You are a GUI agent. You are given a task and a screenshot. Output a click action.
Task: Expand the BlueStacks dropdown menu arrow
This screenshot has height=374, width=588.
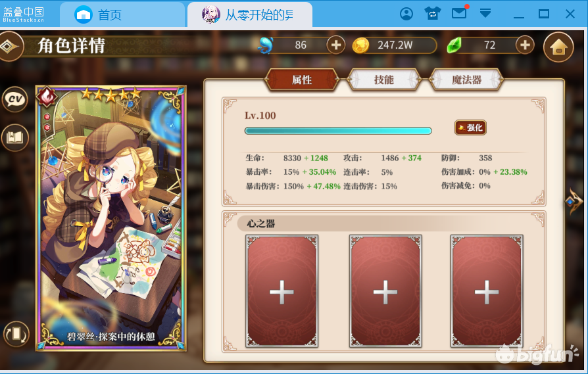tap(485, 14)
